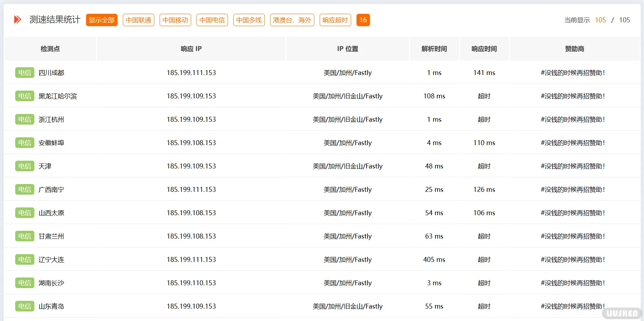Click IP address 185.199.111.153 for 四川成都
The width and height of the screenshot is (644, 321).
click(x=191, y=73)
